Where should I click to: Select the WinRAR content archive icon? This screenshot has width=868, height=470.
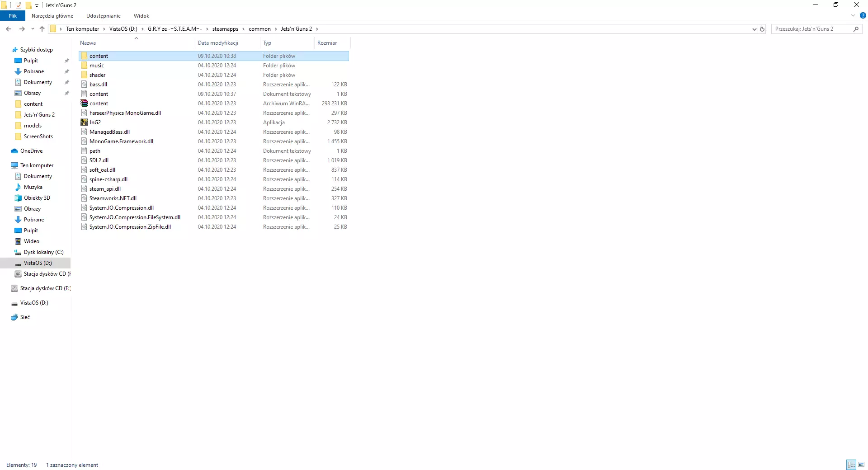pos(84,103)
